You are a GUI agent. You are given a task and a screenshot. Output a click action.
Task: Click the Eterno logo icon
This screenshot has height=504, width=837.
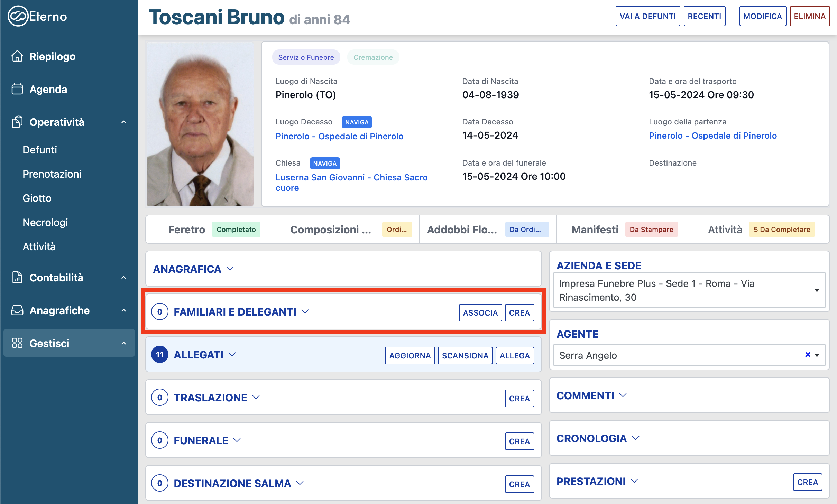coord(18,16)
